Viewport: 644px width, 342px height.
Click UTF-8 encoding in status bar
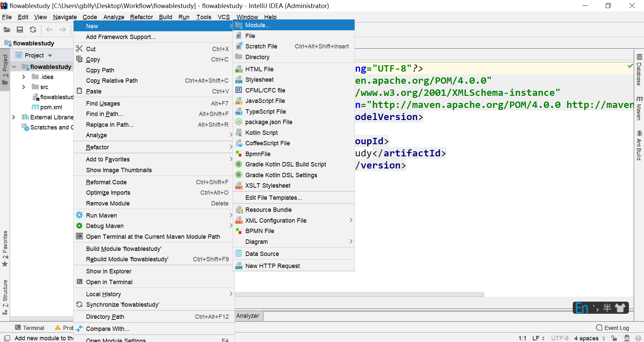point(560,338)
